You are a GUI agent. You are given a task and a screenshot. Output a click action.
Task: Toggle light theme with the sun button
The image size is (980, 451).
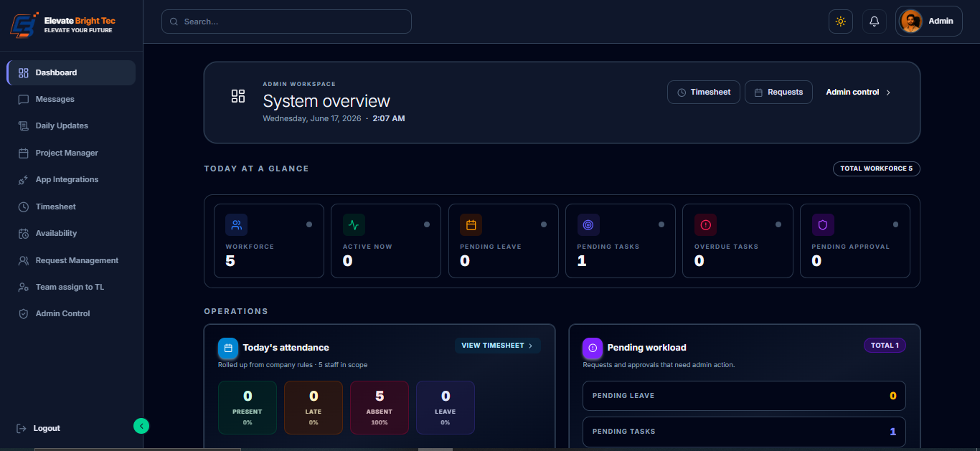841,22
